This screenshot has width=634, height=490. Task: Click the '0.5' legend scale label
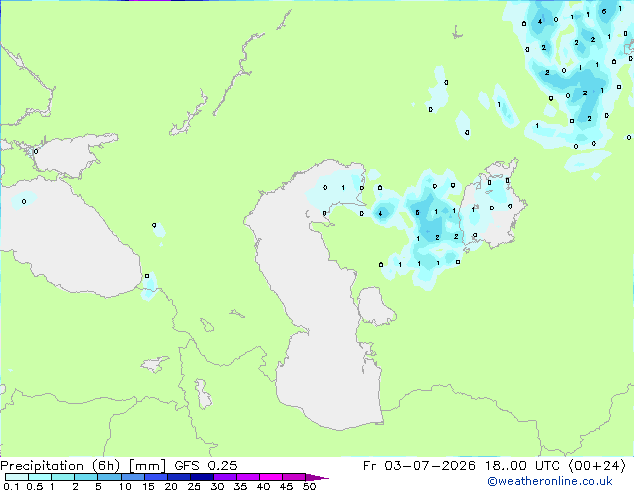coord(34,486)
